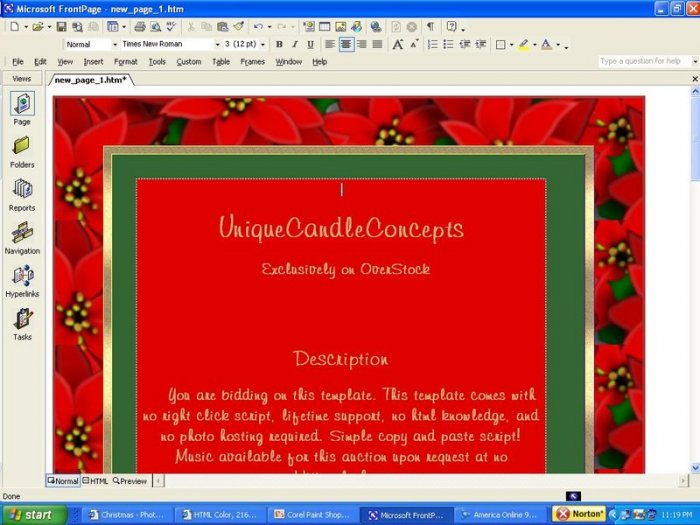Click the Print icon in the toolbar
700x525 pixels.
[x=140, y=27]
